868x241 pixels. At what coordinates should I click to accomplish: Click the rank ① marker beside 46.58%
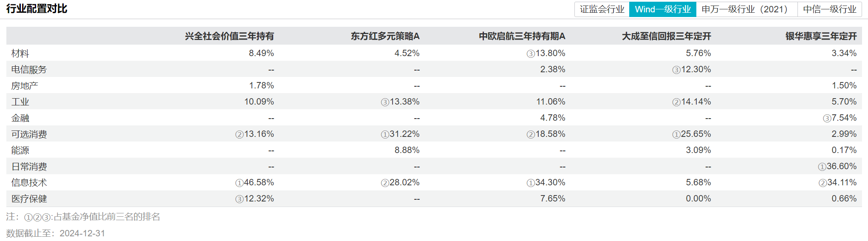click(x=240, y=183)
